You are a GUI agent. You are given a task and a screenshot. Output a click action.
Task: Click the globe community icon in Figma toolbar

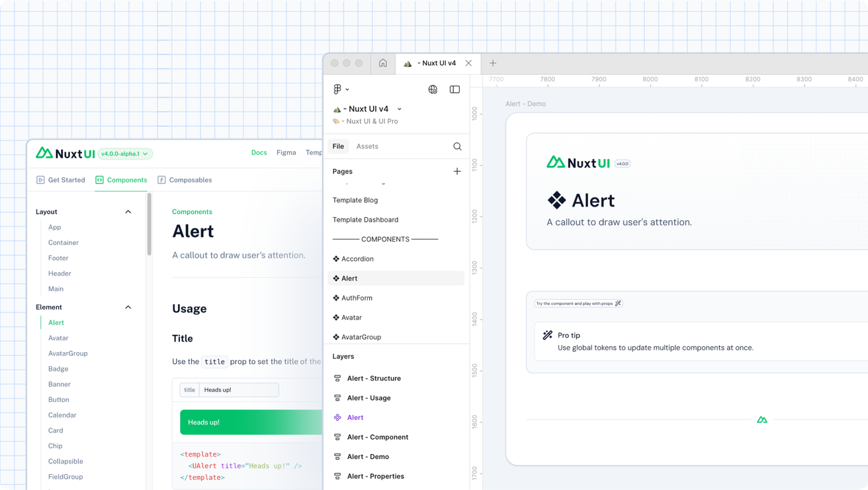point(433,89)
